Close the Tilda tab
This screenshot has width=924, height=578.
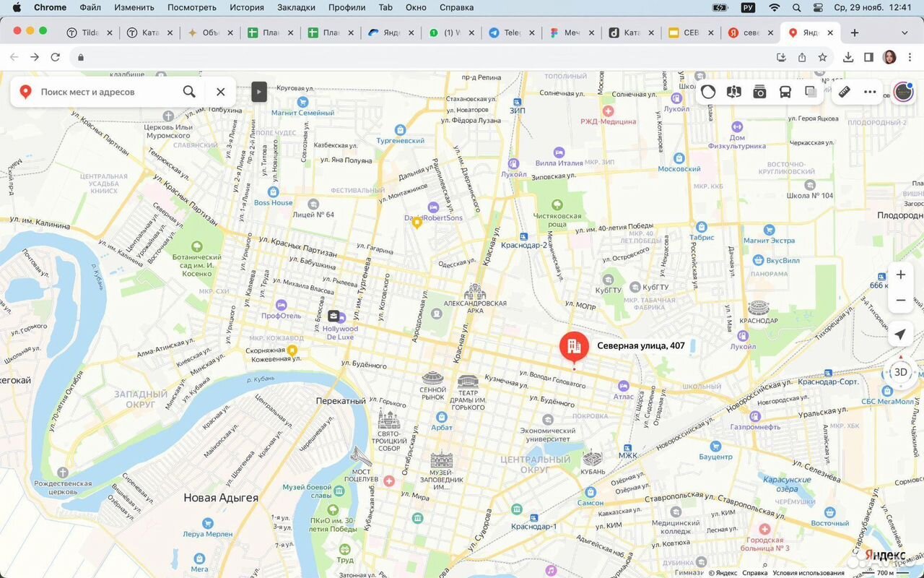[x=110, y=33]
